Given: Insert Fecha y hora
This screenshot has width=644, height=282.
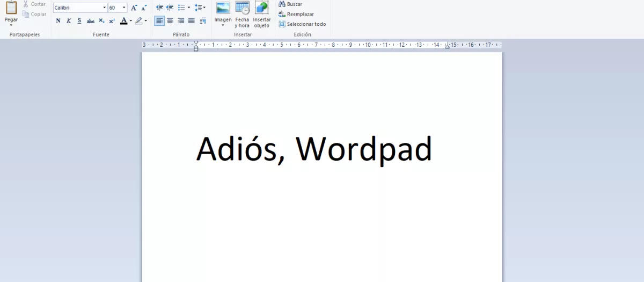Looking at the screenshot, I should (243, 14).
